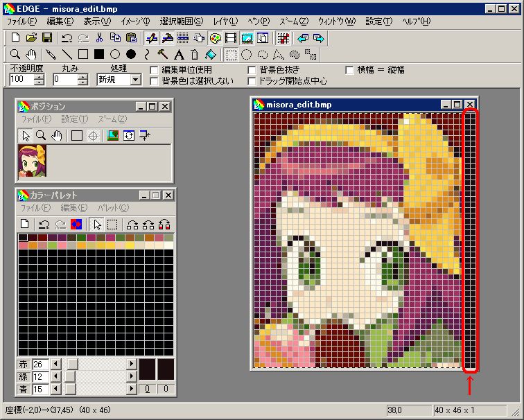The width and height of the screenshot is (524, 420).
Task: Click the 緑 green slider thumb
Action: [70, 376]
